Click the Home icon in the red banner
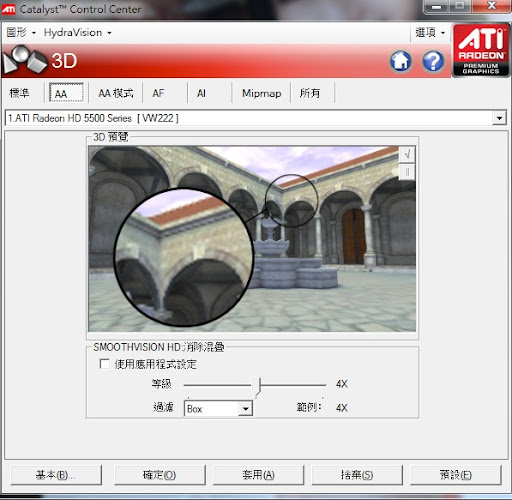This screenshot has height=500, width=512. 401,61
